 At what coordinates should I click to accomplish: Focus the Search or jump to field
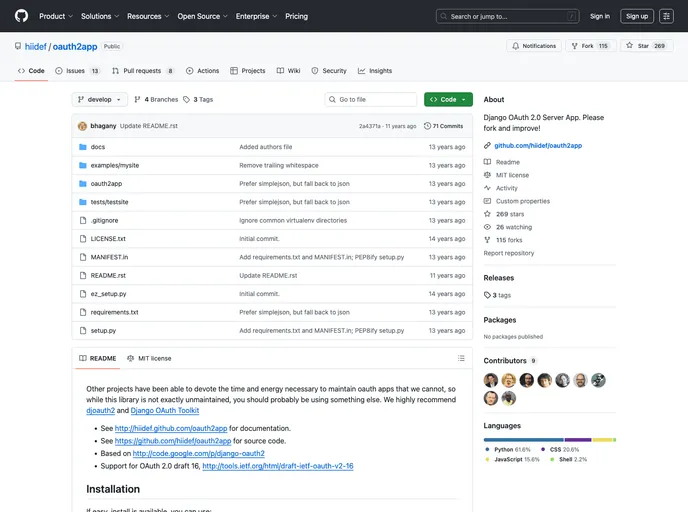click(507, 16)
